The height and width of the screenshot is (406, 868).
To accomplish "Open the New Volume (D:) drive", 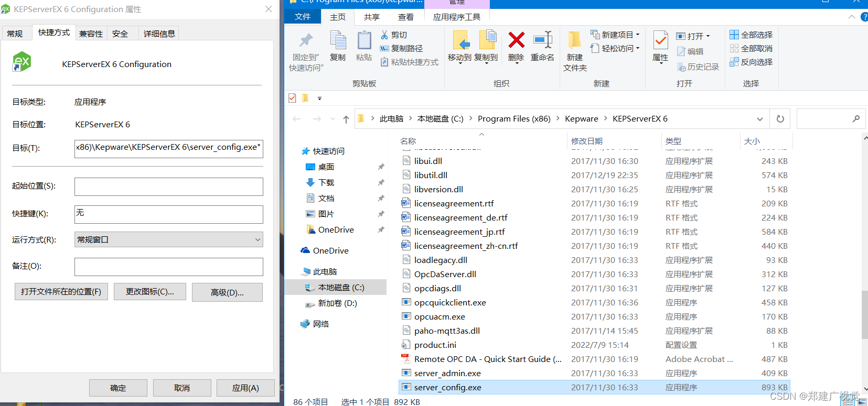I will point(331,303).
